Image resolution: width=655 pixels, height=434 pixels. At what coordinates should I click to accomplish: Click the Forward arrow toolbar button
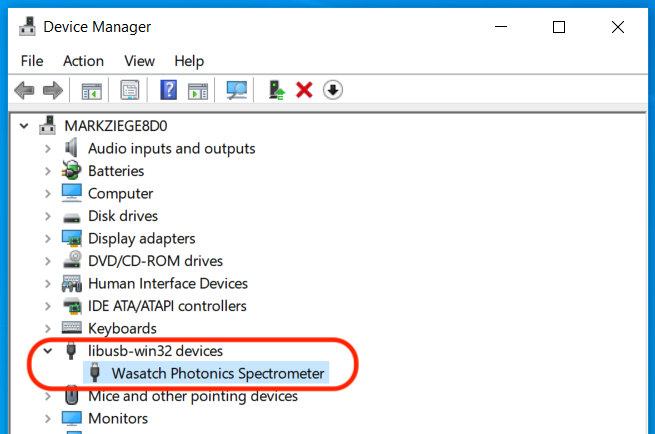53,91
